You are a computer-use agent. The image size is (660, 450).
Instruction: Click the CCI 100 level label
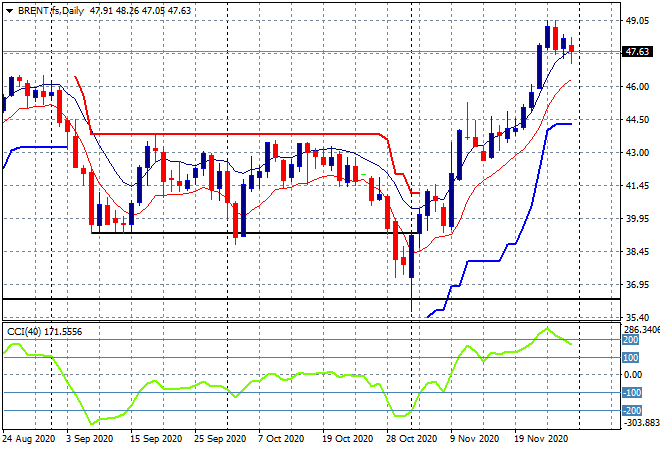(x=631, y=358)
